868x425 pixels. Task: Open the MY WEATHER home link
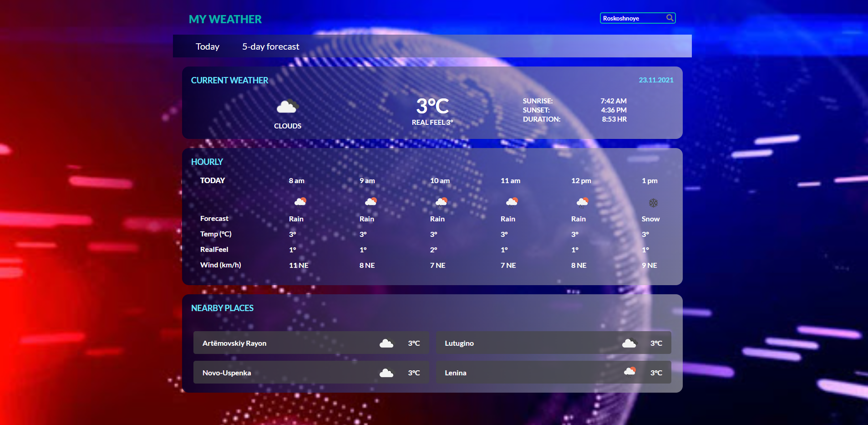(225, 20)
